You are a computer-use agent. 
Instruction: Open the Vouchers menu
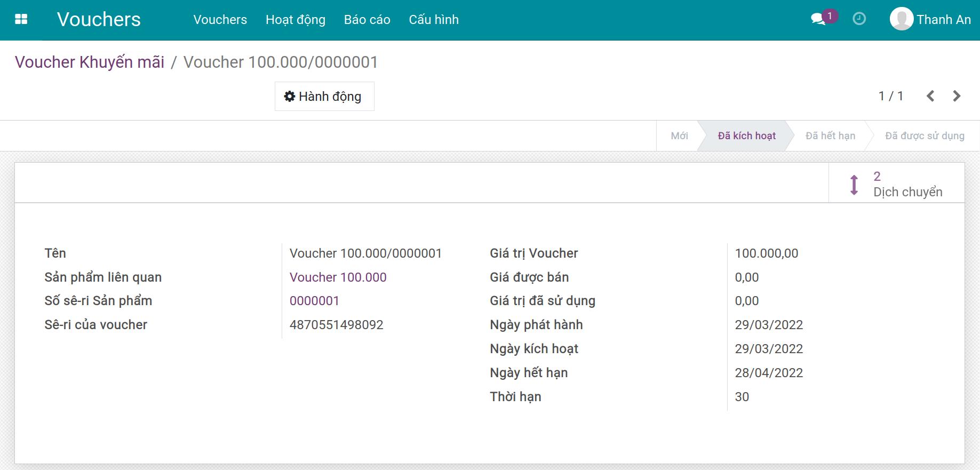click(220, 20)
